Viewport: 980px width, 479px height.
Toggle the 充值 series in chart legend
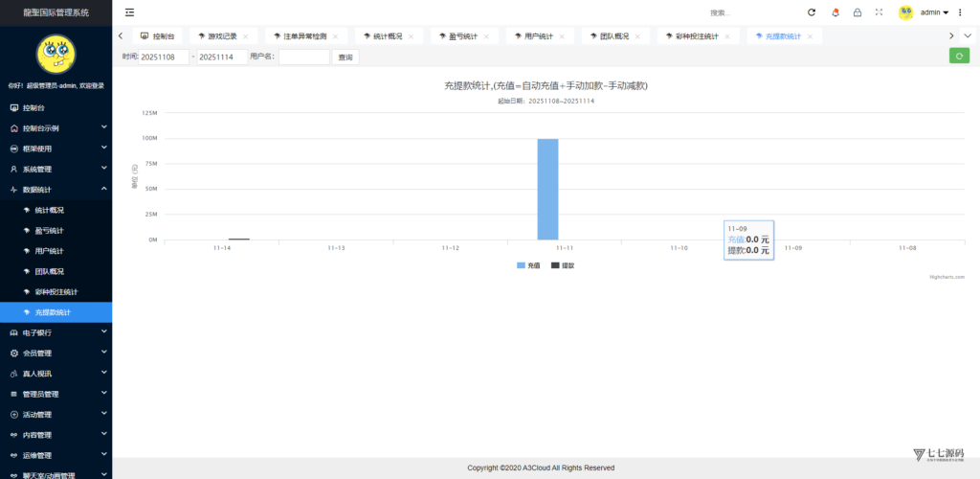[x=528, y=265]
